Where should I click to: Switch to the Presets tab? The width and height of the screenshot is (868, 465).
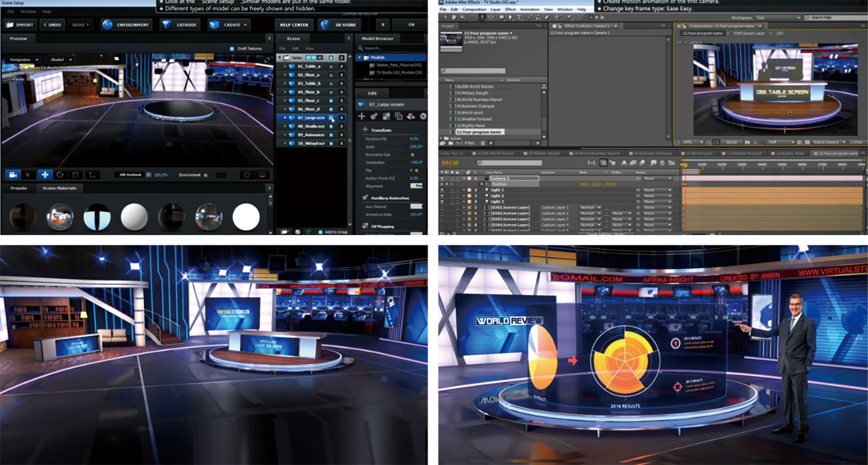point(19,188)
